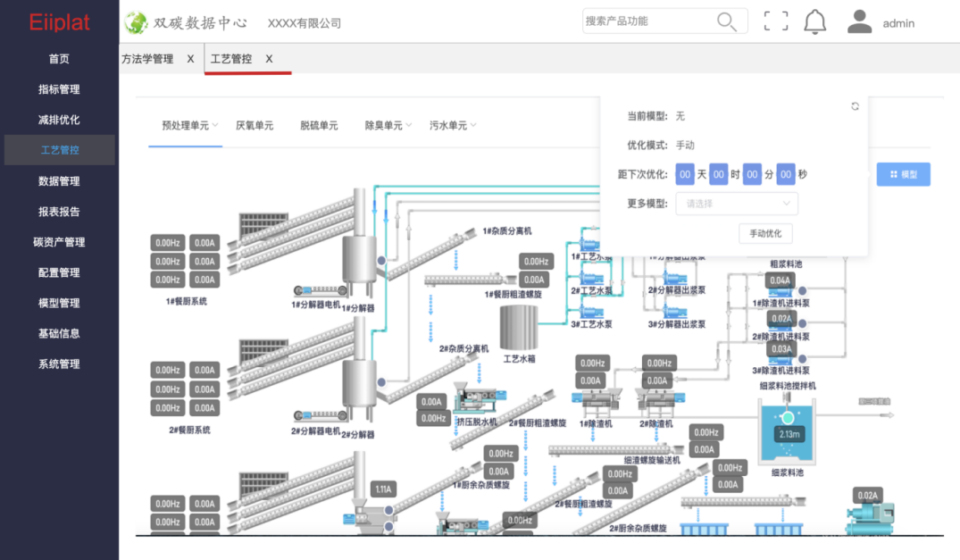Open the notifications bell
Screen dimensions: 960x560
[x=814, y=22]
